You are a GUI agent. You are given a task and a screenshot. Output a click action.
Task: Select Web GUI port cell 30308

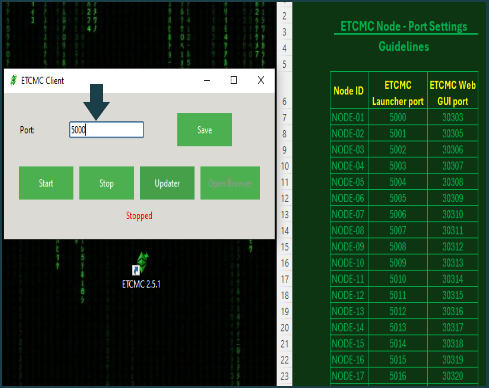point(453,182)
